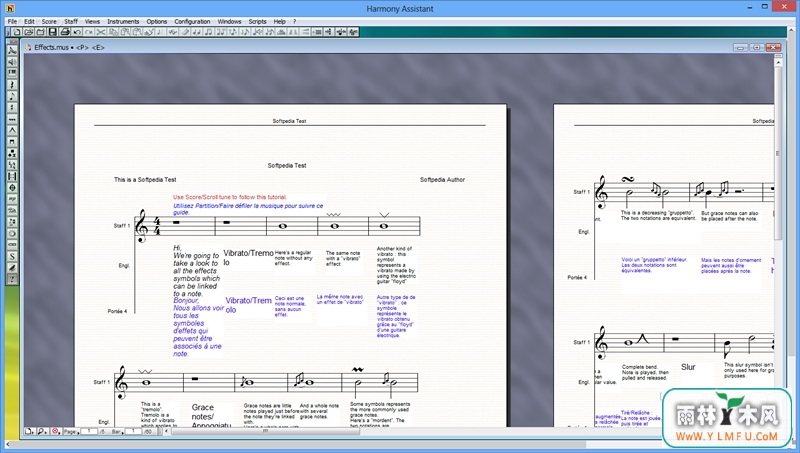This screenshot has height=453, width=800.
Task: Click the New document toolbar icon
Action: click(16, 32)
